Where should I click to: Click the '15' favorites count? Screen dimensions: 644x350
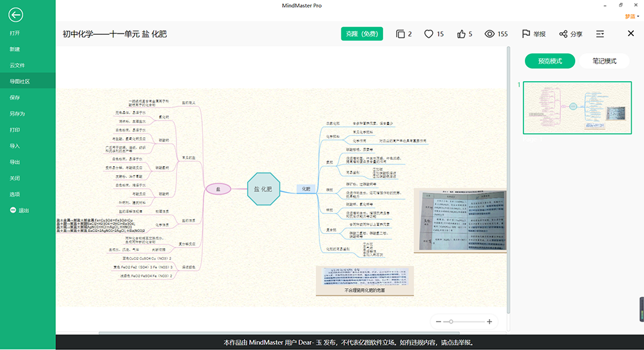pyautogui.click(x=440, y=34)
